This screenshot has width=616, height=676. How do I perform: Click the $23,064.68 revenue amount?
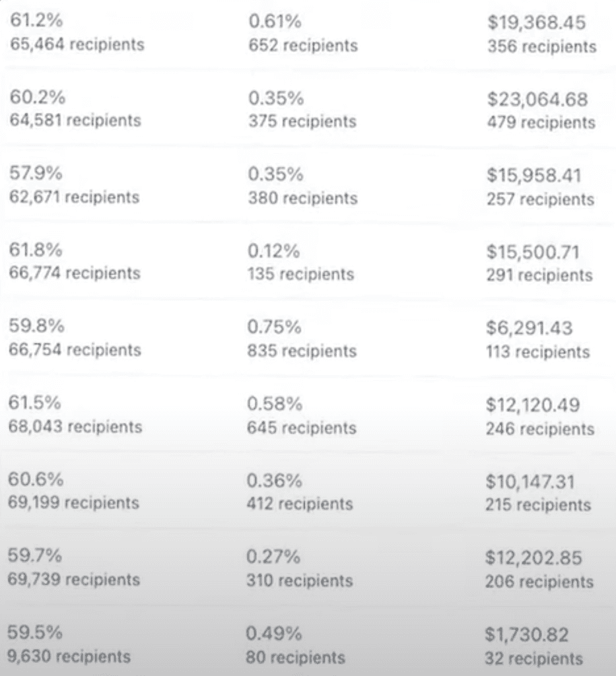(x=537, y=99)
